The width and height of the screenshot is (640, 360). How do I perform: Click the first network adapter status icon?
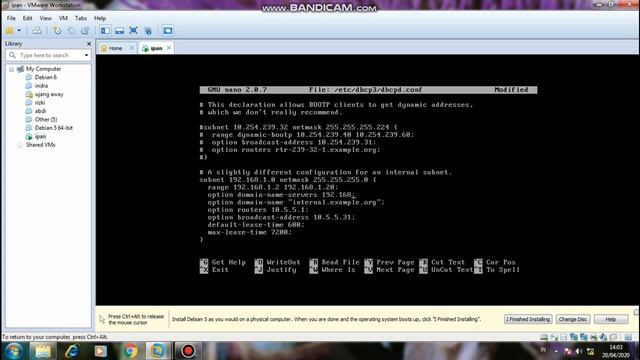coord(574,337)
